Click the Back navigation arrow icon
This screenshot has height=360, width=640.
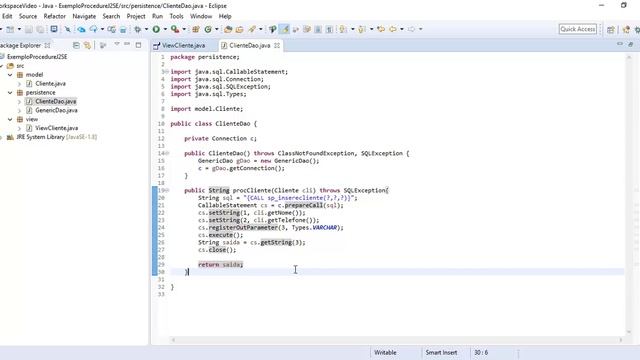pos(393,29)
